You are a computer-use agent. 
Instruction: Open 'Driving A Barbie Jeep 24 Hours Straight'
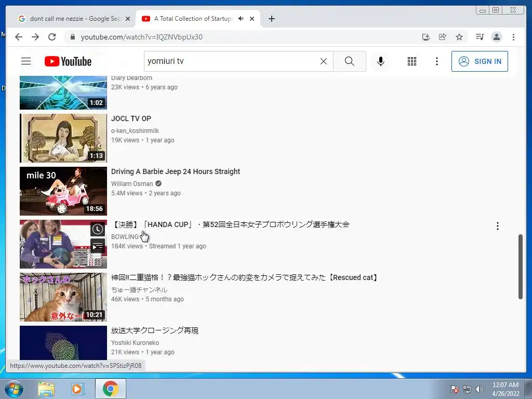coord(176,171)
